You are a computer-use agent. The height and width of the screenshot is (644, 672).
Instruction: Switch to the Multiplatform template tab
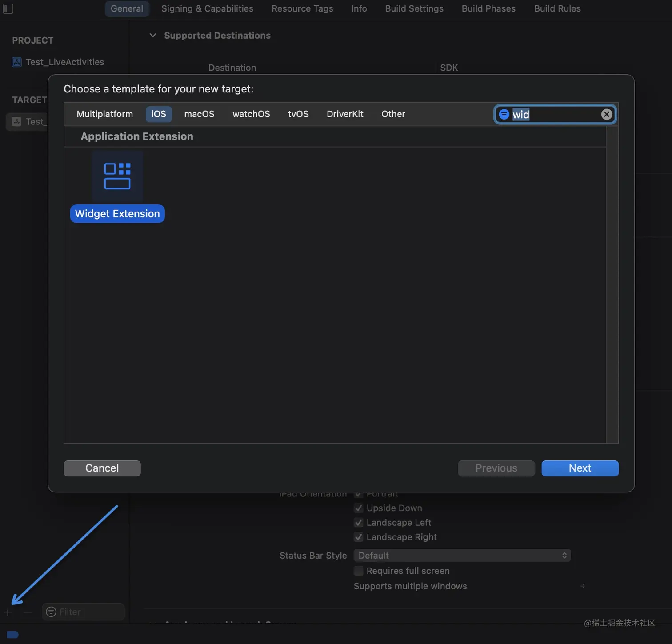coord(105,114)
